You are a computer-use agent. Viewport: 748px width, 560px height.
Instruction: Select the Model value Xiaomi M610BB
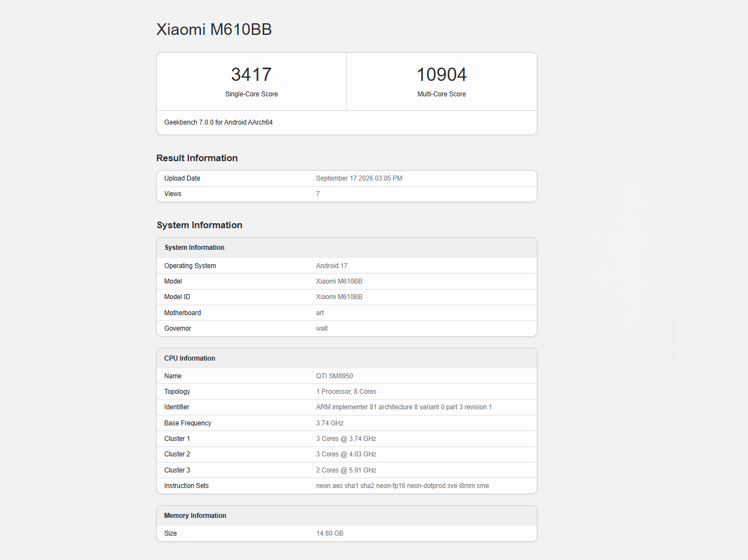tap(339, 281)
